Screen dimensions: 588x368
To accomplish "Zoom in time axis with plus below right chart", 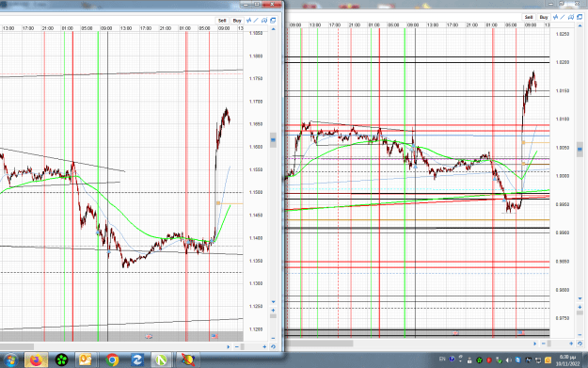I will pyautogui.click(x=571, y=344).
